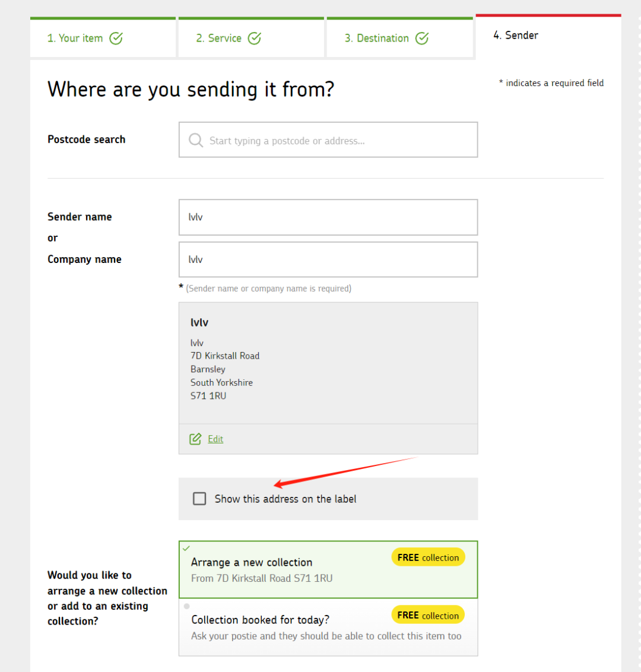Click the checkmark icon on Destination tab

tap(422, 38)
